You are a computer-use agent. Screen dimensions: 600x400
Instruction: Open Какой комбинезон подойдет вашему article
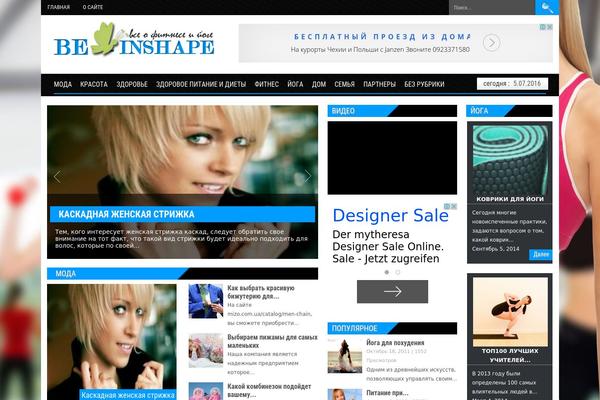coord(269,390)
